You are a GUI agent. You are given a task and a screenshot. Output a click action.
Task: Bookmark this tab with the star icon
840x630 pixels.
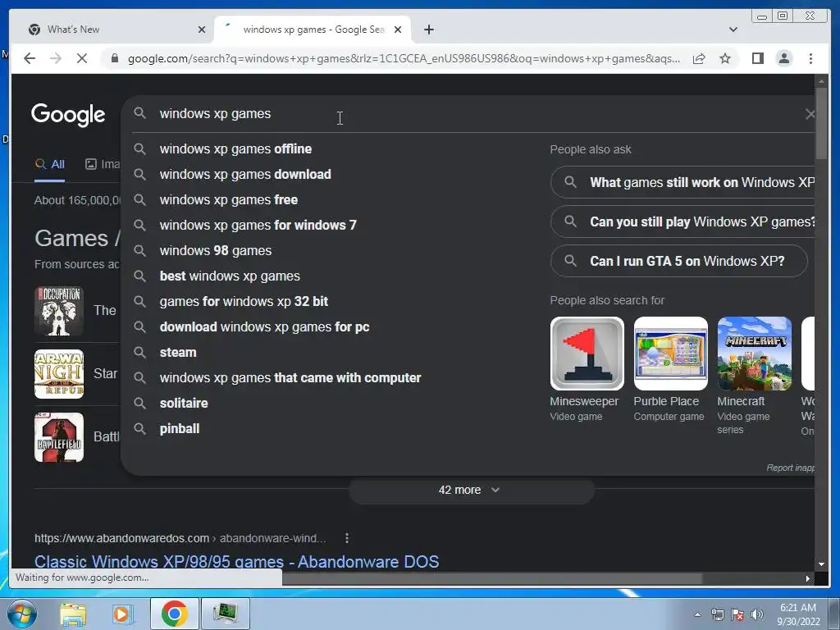pyautogui.click(x=725, y=58)
